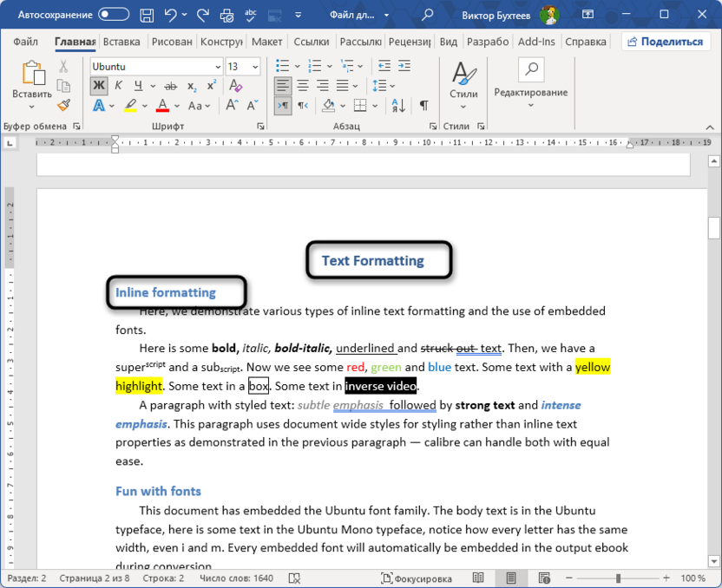Viewport: 722px width, 588px height.
Task: Apply superscript formatting
Action: pos(212,86)
